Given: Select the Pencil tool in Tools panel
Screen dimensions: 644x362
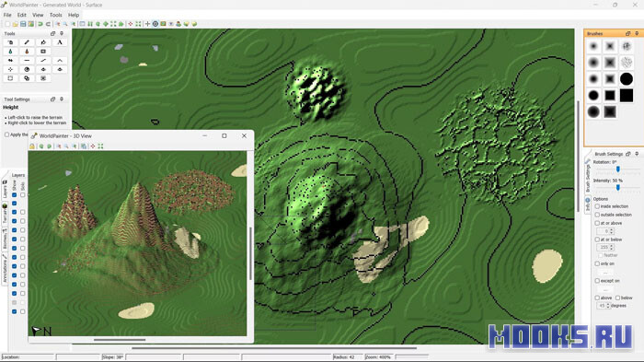Looking at the screenshot, I should pyautogui.click(x=27, y=42).
